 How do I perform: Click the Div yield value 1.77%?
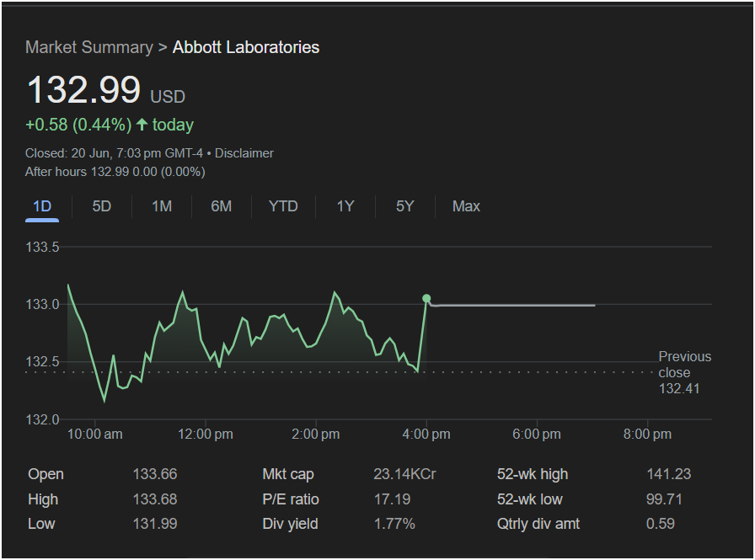394,524
